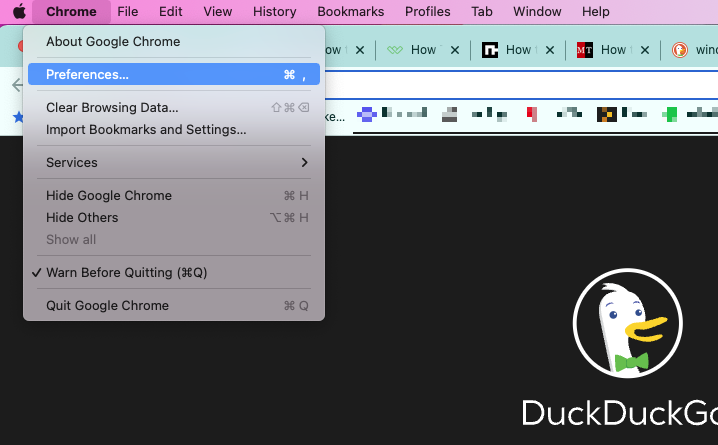The height and width of the screenshot is (445, 718).
Task: Open the History menu
Action: pyautogui.click(x=274, y=11)
